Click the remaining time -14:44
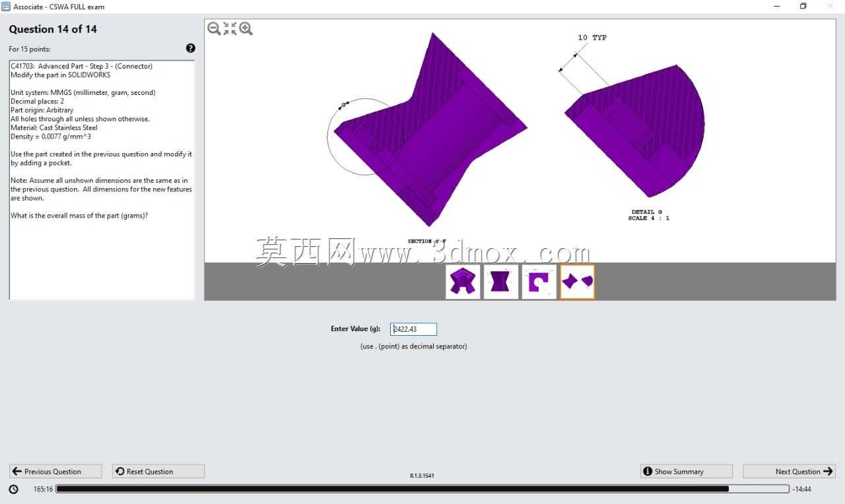 (x=802, y=489)
